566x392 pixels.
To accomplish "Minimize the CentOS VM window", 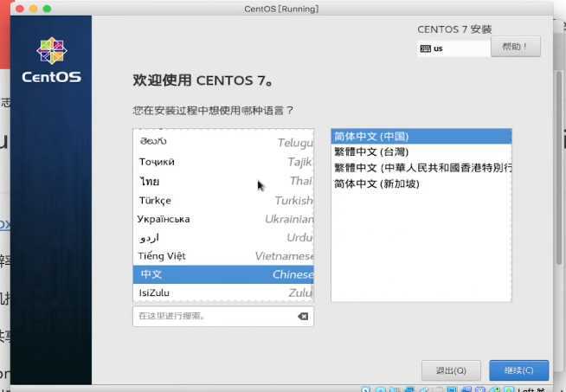I will click(34, 9).
